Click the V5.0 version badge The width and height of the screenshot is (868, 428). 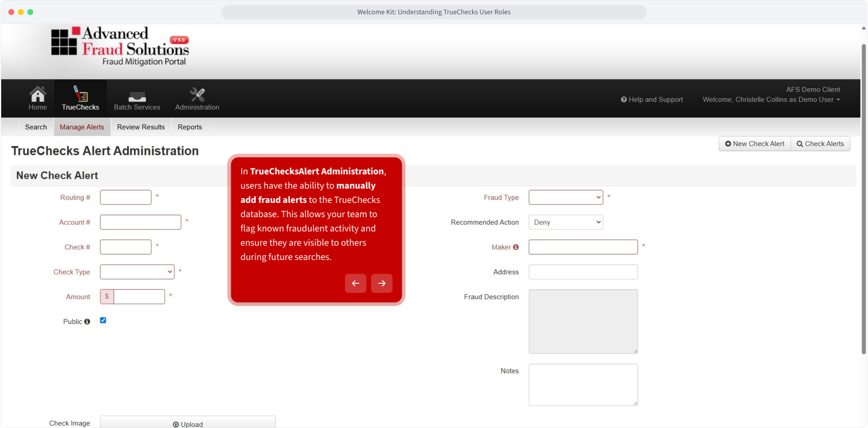coord(179,40)
